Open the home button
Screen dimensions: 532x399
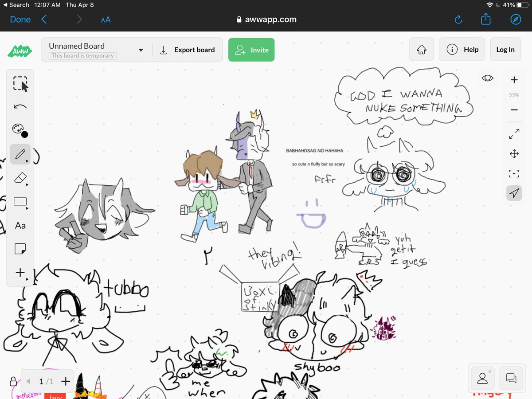click(x=421, y=50)
